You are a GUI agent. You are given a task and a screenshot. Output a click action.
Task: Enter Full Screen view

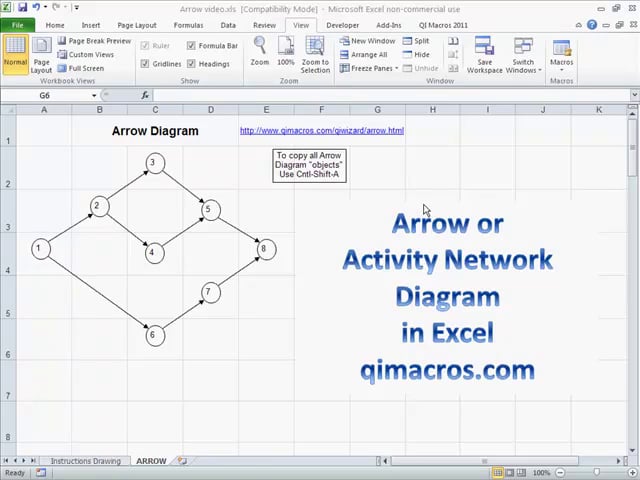(x=81, y=68)
